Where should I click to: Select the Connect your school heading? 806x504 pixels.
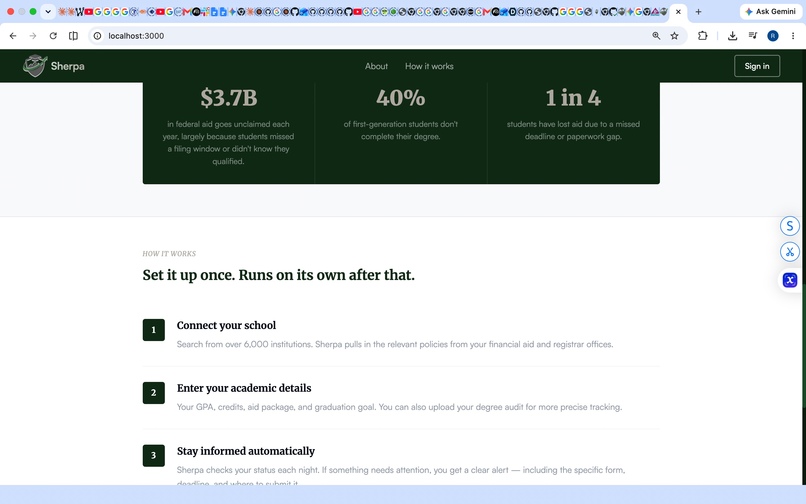226,325
